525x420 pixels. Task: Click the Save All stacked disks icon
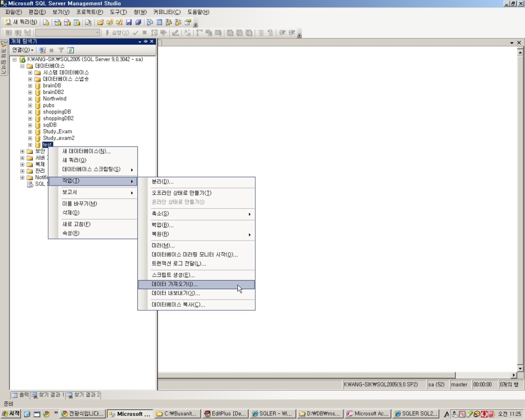[138, 23]
